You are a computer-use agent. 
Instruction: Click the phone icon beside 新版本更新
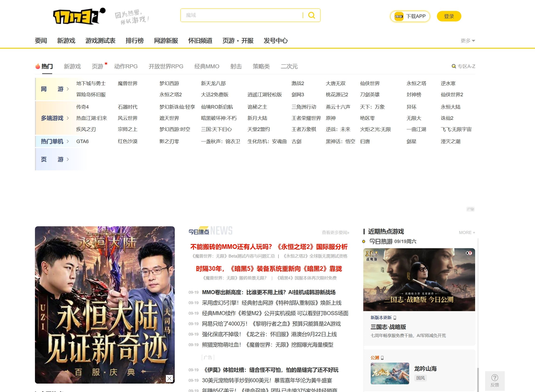395,318
